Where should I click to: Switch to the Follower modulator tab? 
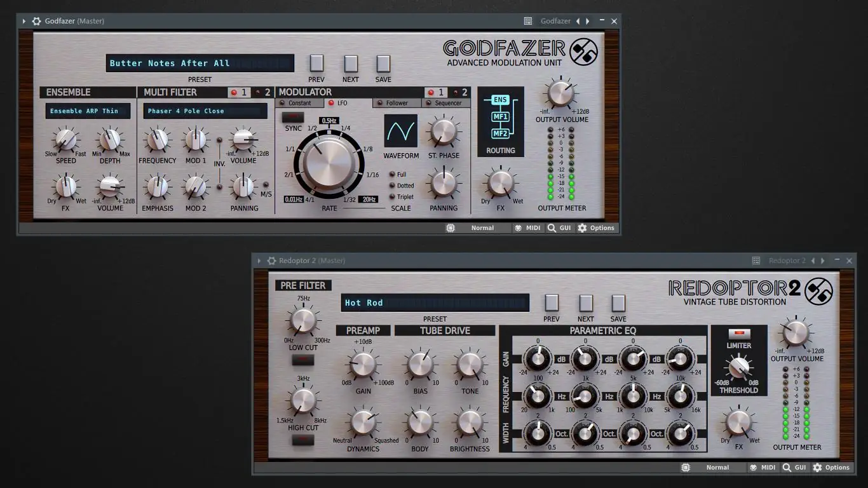click(397, 103)
